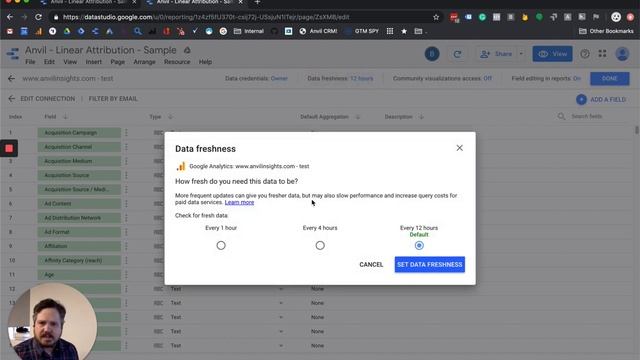Bookmark page with the star icon

tap(436, 17)
